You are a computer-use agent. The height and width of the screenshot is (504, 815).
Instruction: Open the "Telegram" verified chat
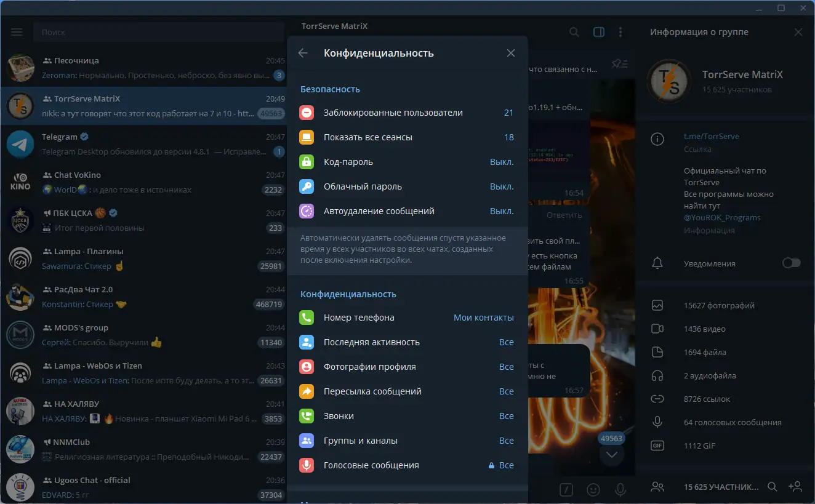pos(144,144)
